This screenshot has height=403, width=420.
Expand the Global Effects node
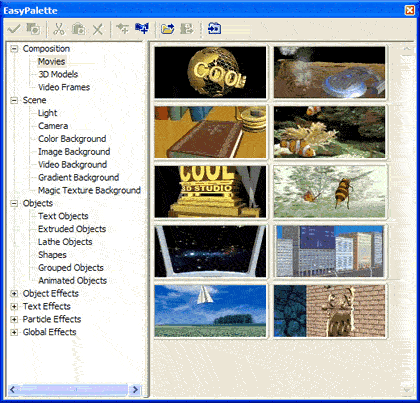click(14, 332)
